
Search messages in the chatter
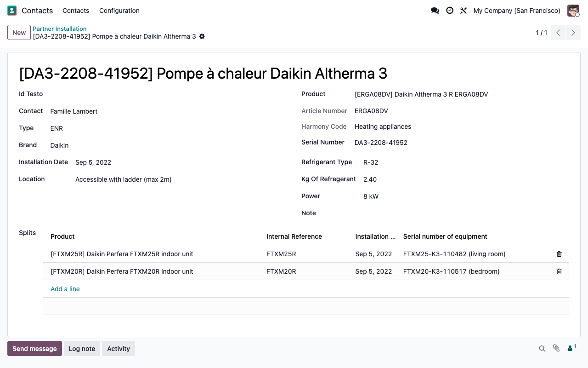542,349
